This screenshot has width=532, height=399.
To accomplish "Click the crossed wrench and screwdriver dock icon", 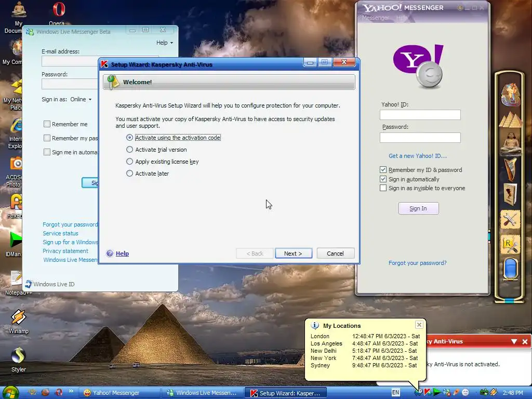I will [510, 220].
